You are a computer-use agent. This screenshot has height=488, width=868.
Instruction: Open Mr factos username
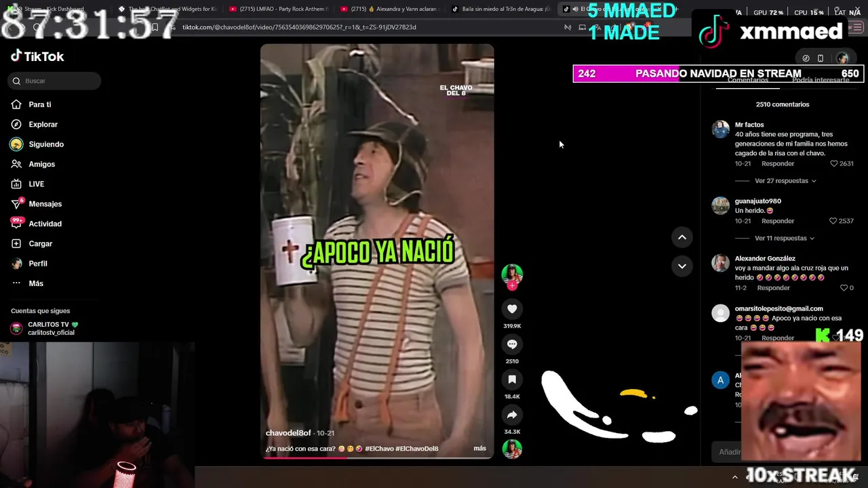[749, 125]
